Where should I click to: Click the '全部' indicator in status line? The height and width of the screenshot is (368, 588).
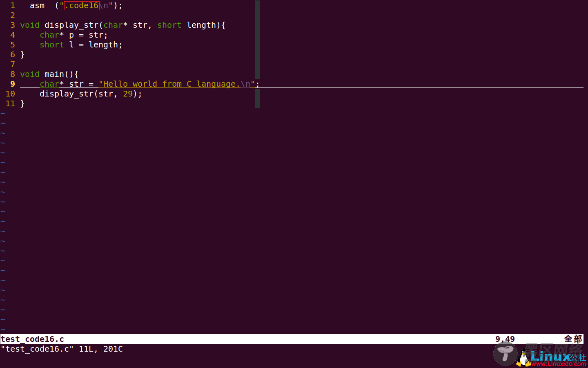click(573, 339)
